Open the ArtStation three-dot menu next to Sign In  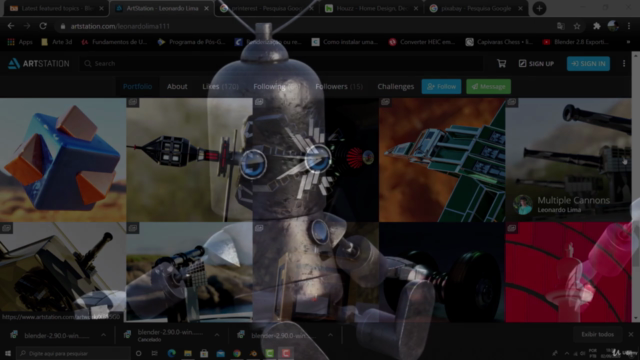(x=624, y=63)
